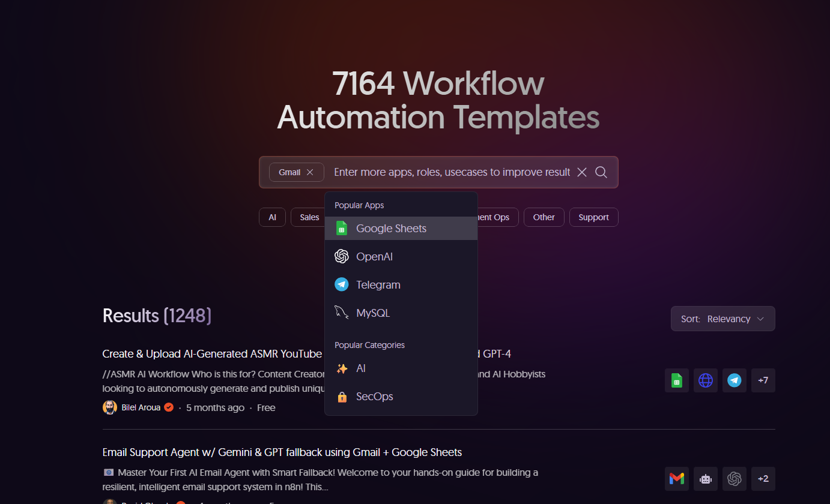830x504 pixels.
Task: Open the Sort Relevancy dropdown
Action: tap(722, 319)
